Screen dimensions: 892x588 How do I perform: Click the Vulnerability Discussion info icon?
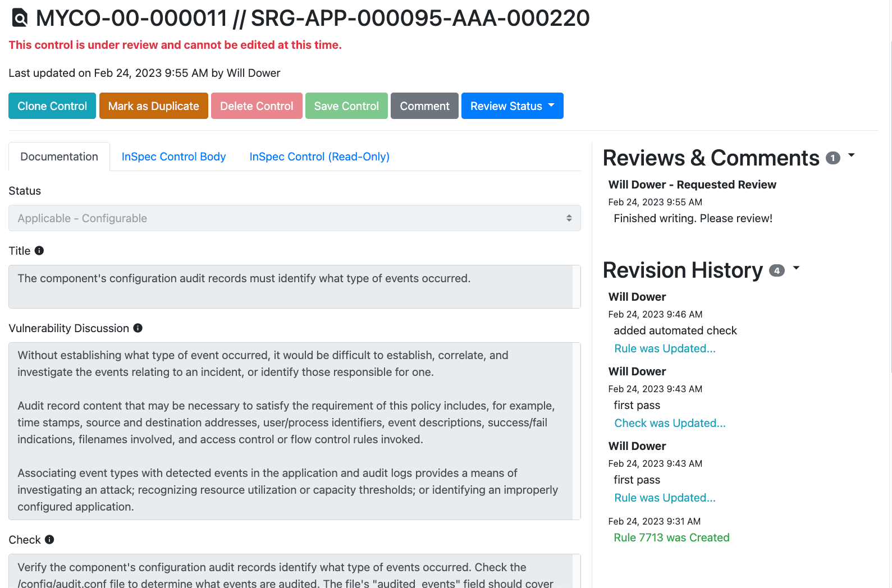(x=138, y=328)
